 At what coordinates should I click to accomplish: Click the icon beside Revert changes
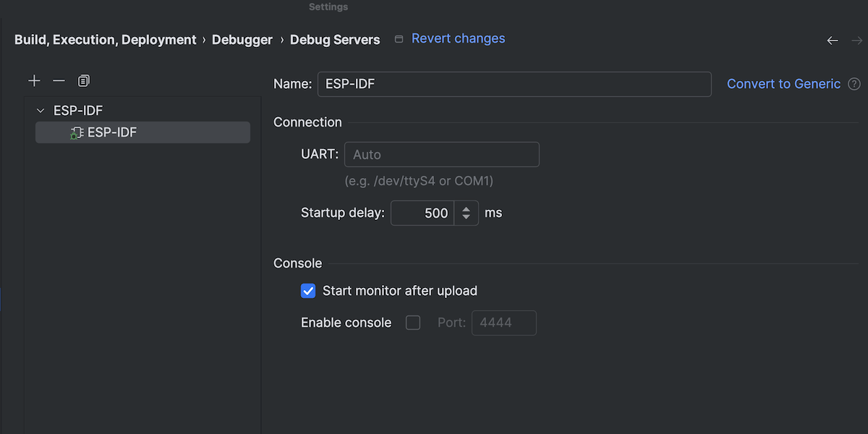coord(399,39)
